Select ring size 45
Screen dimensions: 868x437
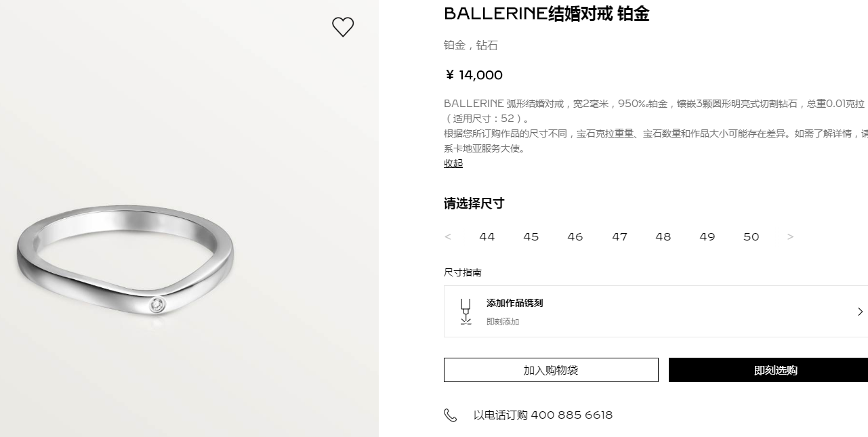coord(531,236)
